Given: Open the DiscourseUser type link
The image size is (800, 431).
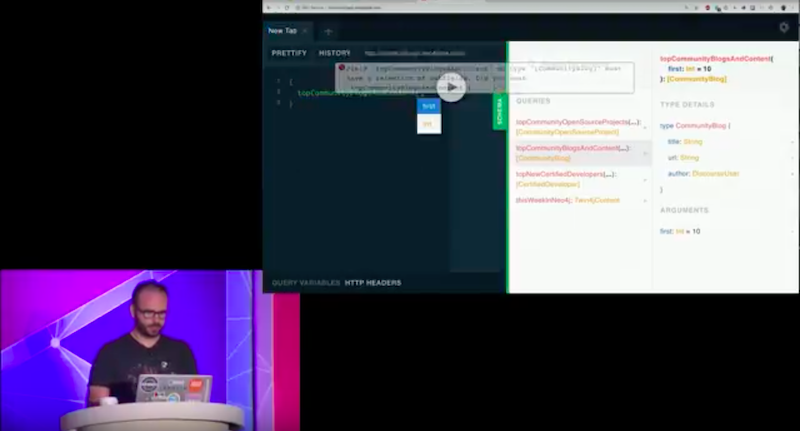Looking at the screenshot, I should click(x=716, y=173).
